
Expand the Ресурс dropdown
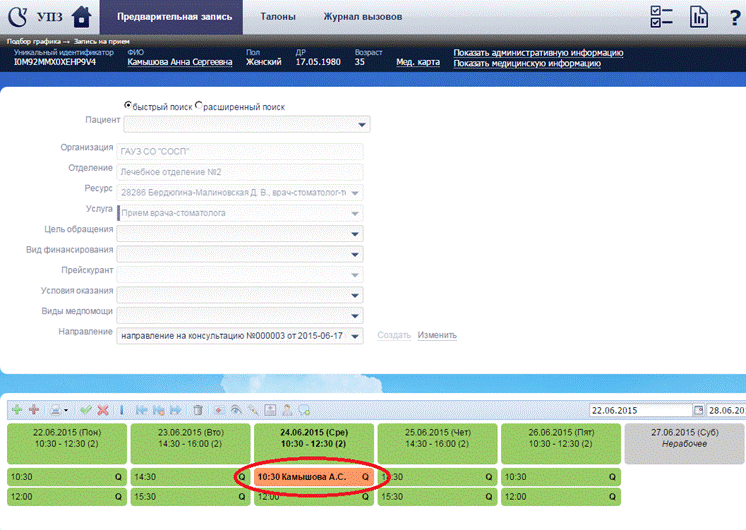tap(355, 193)
